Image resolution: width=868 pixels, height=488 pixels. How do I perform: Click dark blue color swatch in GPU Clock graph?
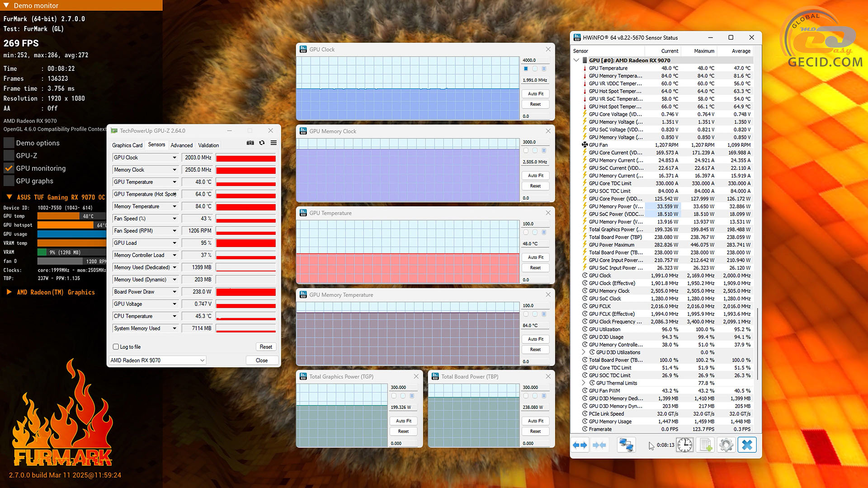[x=526, y=69]
